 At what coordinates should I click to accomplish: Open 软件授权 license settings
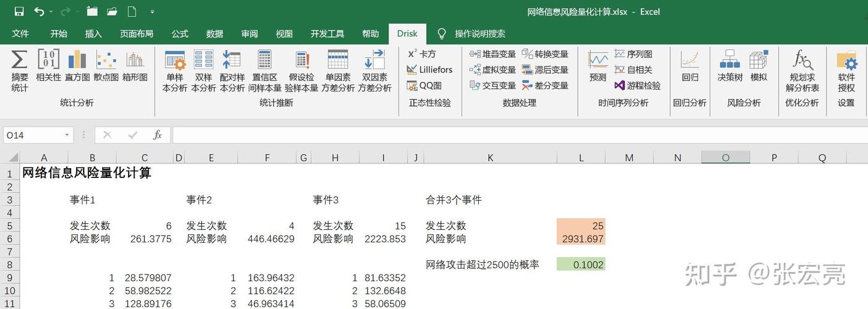pos(846,70)
